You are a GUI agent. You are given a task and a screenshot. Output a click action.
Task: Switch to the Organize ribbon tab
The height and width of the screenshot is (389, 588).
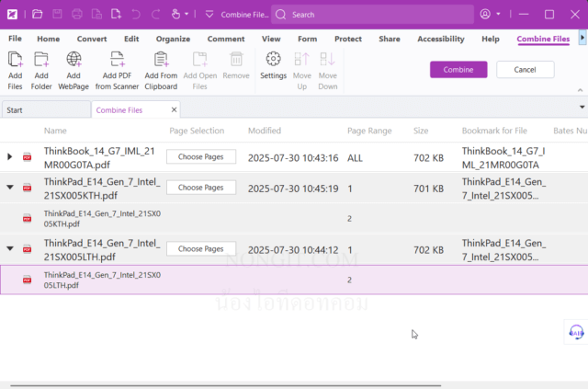coord(173,39)
